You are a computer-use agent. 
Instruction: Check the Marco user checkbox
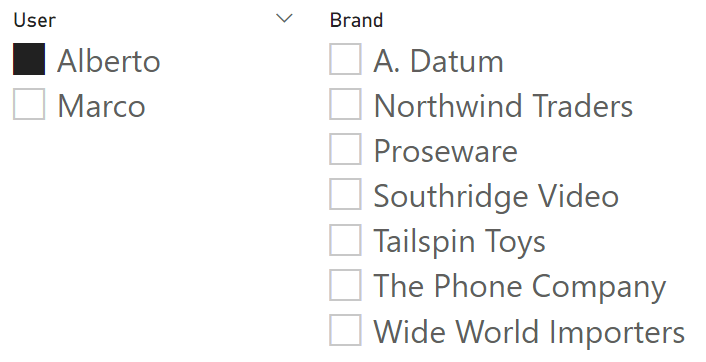click(29, 104)
